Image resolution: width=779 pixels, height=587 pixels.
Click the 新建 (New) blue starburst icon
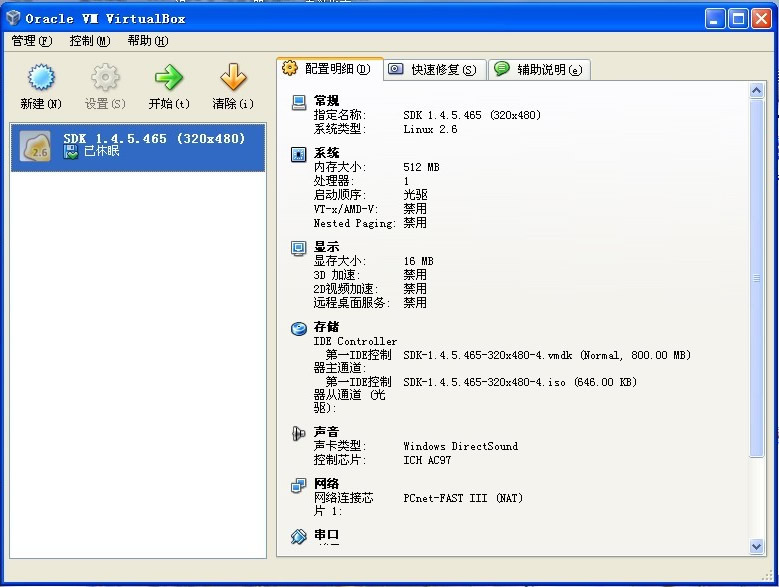tap(40, 78)
